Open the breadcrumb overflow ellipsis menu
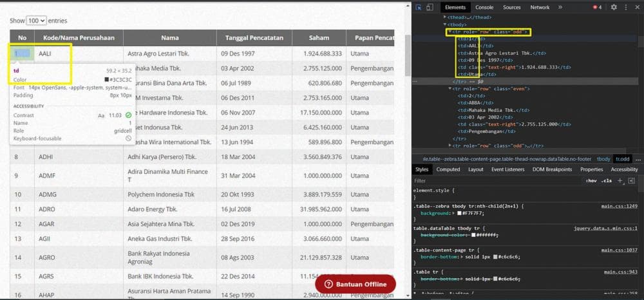The height and width of the screenshot is (300, 644). coord(638,159)
